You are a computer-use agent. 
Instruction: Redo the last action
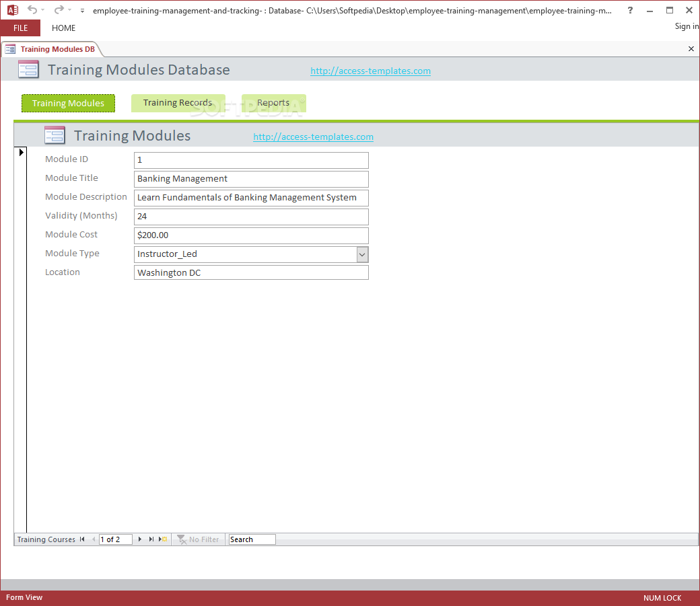click(x=59, y=9)
